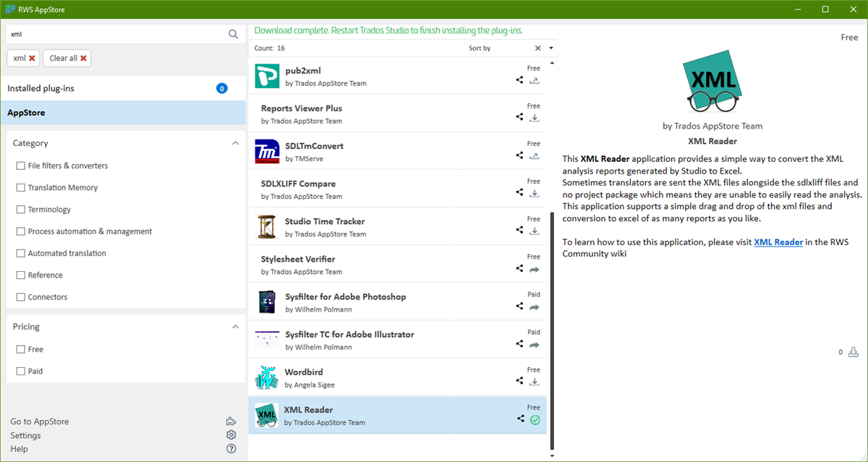
Task: Check Process automation & management
Action: [21, 231]
